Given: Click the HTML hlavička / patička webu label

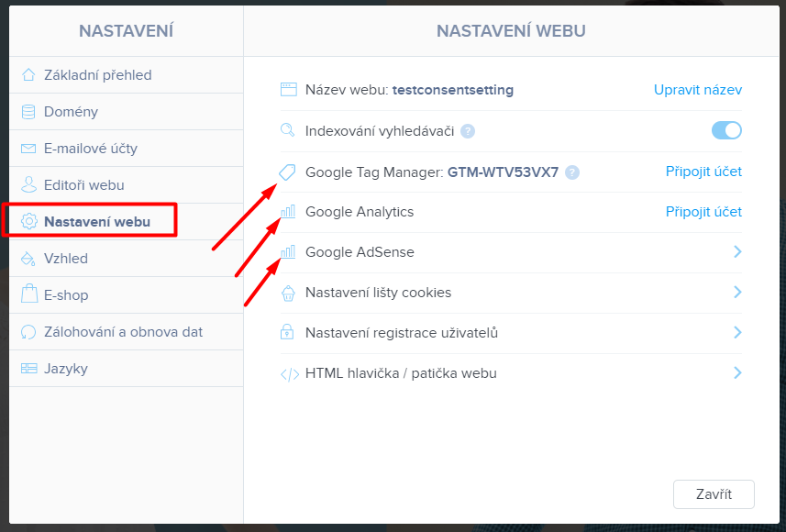Looking at the screenshot, I should point(401,373).
